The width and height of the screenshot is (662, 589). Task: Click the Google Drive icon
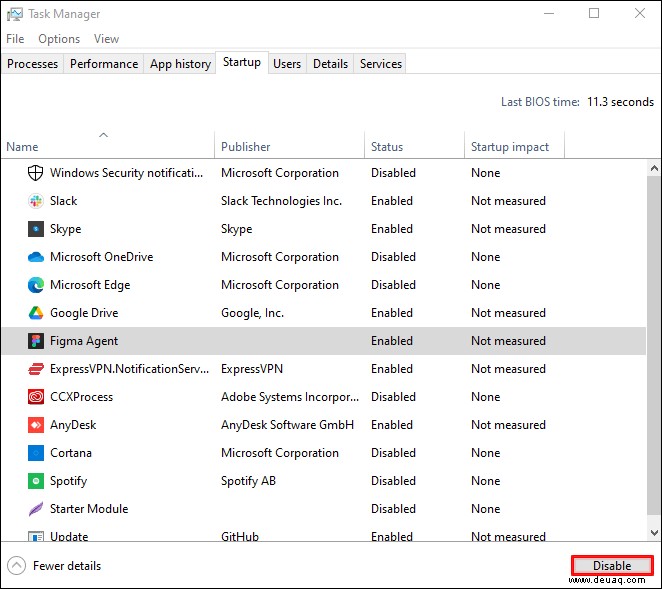click(x=36, y=313)
